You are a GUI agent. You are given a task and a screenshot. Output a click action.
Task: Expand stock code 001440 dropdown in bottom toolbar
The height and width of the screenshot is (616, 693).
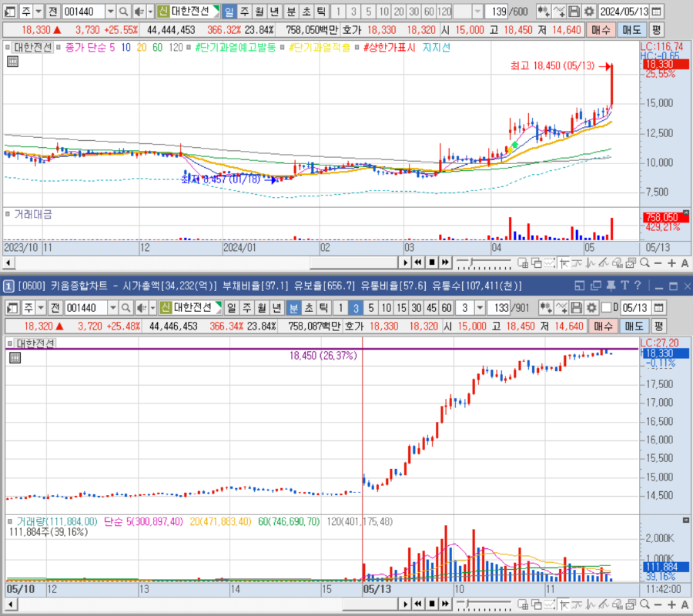(113, 307)
